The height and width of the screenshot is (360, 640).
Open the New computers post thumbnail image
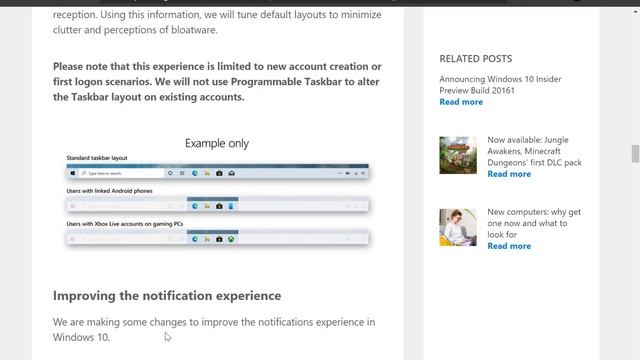pyautogui.click(x=458, y=227)
